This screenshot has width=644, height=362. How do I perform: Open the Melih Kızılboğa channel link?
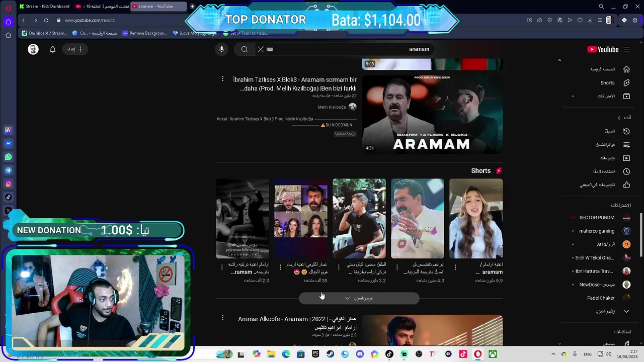point(332,107)
